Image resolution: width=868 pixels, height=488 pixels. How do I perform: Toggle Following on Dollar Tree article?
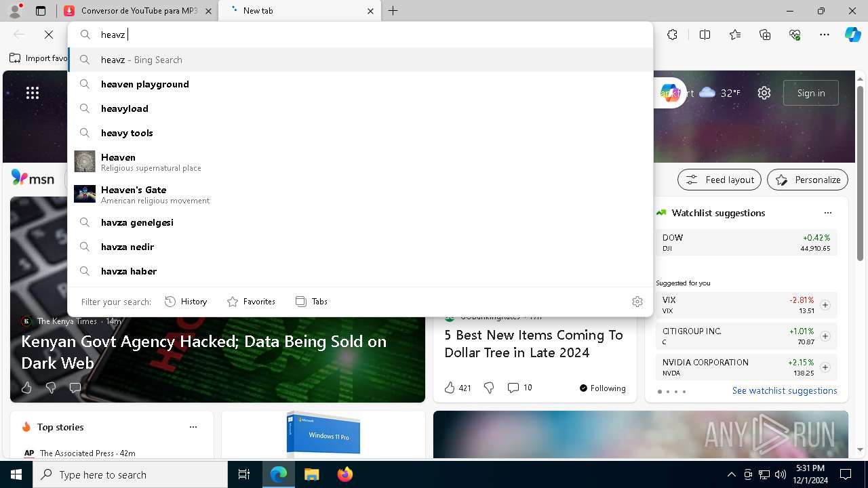point(602,388)
